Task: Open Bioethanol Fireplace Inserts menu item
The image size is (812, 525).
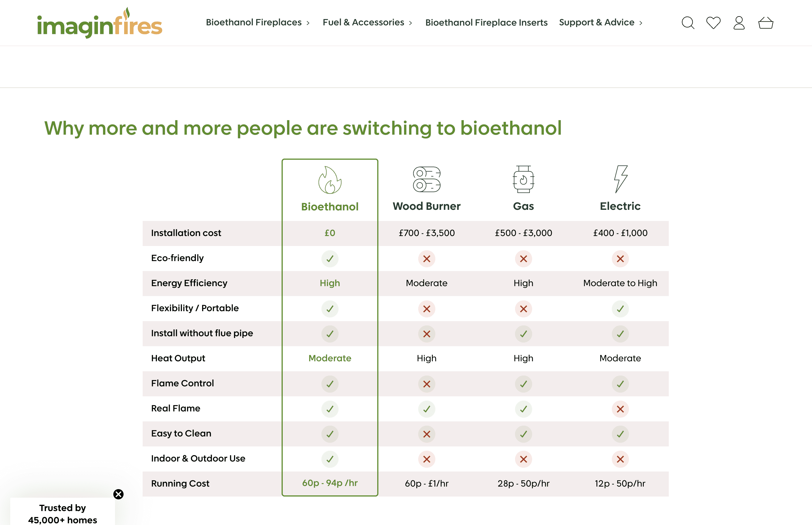Action: pos(486,22)
